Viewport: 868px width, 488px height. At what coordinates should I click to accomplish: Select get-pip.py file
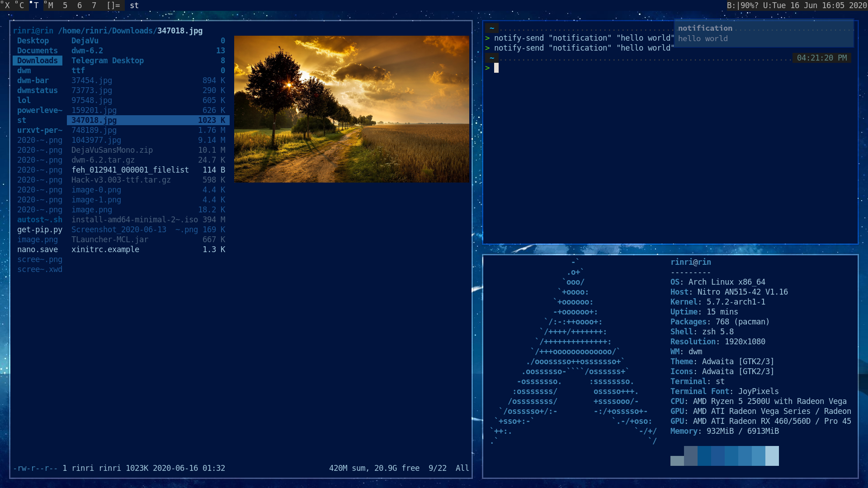point(40,230)
